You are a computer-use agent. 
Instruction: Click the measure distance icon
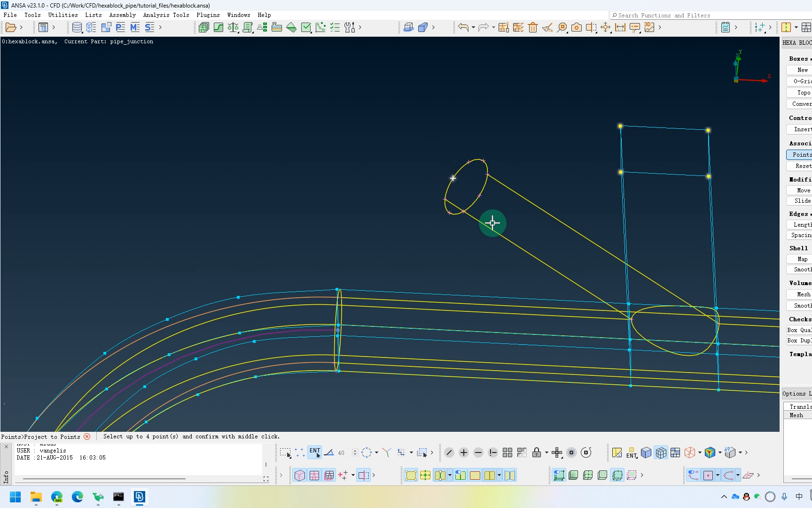coord(620,27)
